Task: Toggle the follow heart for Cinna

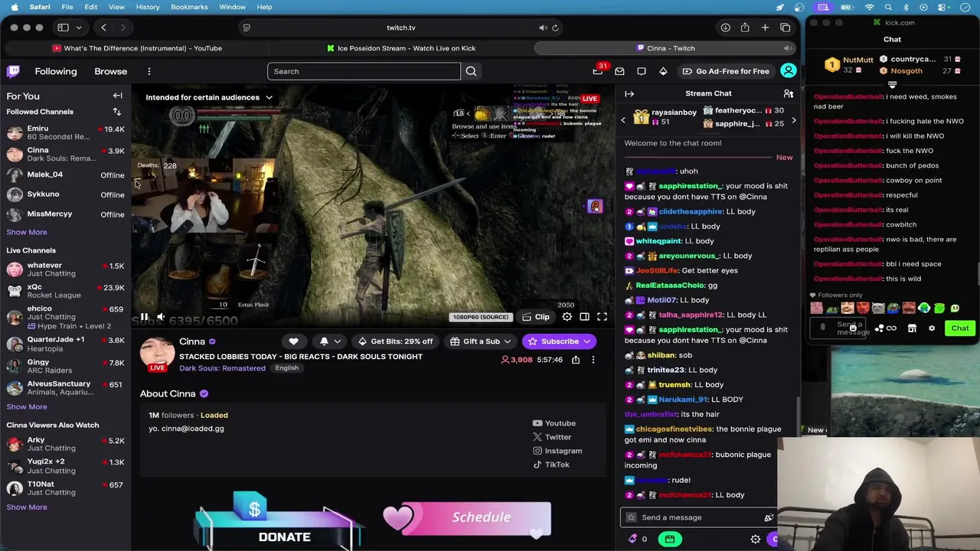Action: (293, 341)
